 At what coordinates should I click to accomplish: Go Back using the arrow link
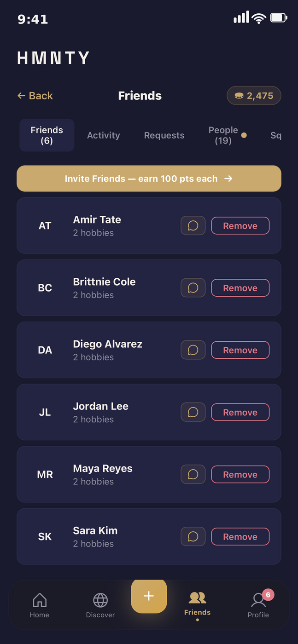(35, 96)
